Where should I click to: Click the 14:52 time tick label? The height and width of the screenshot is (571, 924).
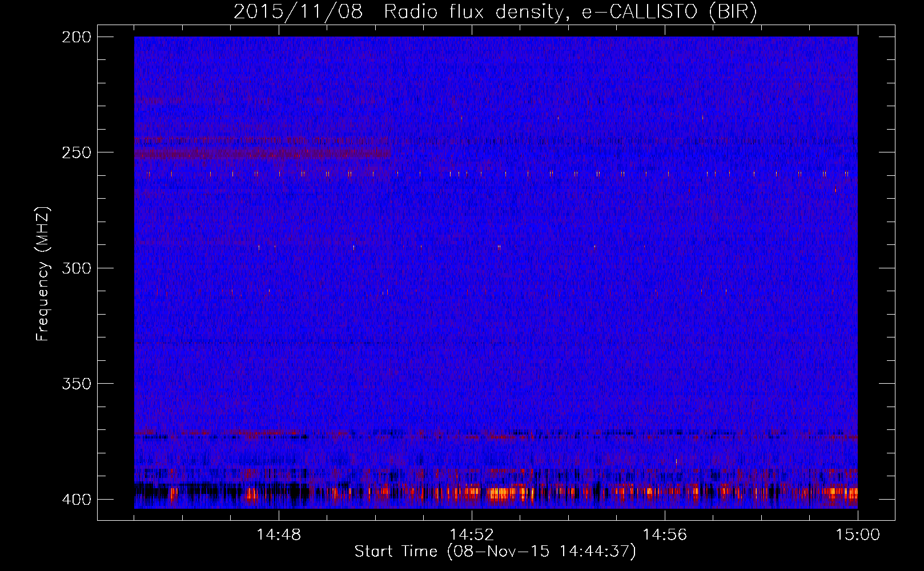[472, 534]
